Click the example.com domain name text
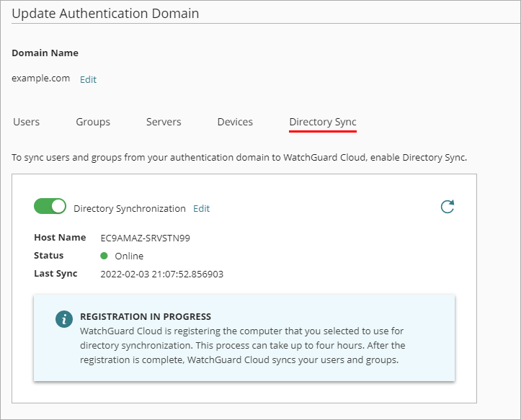Image resolution: width=521 pixels, height=420 pixels. click(40, 79)
